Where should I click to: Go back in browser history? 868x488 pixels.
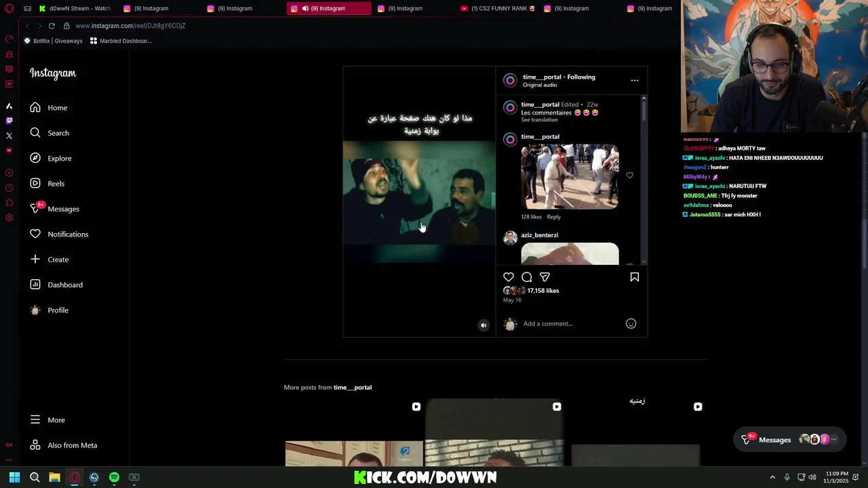27,26
